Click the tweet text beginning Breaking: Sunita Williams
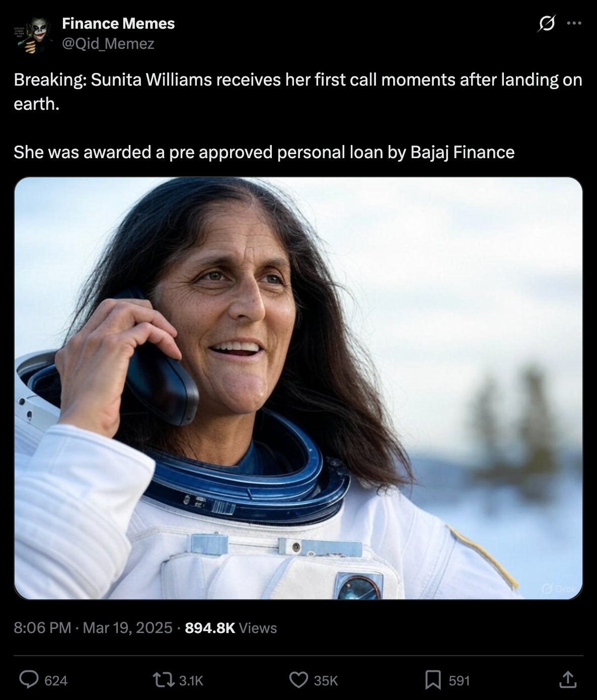The width and height of the screenshot is (597, 700). 298,92
